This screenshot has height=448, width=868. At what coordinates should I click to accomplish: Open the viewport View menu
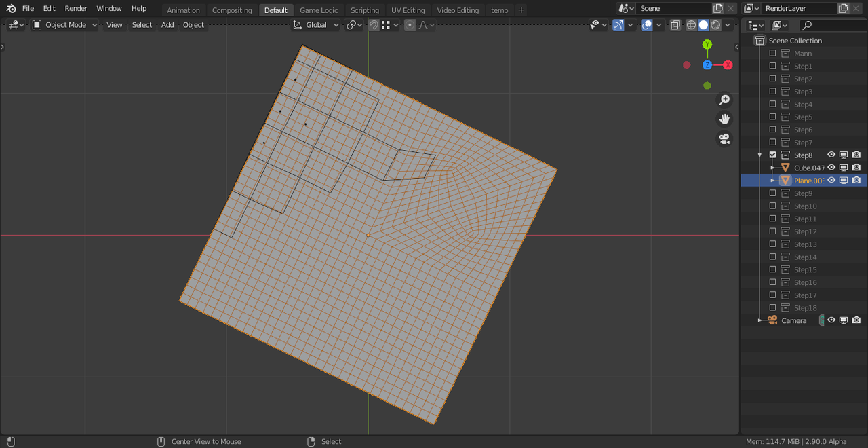point(115,25)
